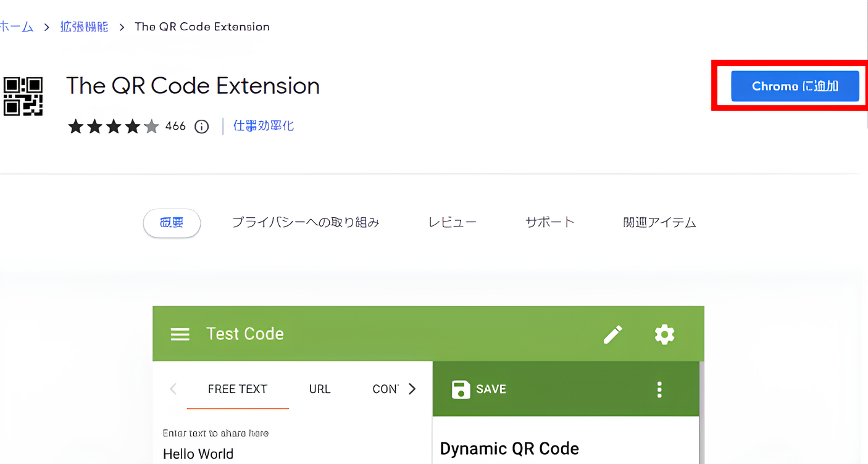Open the three-dot overflow menu next to SAVE

click(x=659, y=389)
